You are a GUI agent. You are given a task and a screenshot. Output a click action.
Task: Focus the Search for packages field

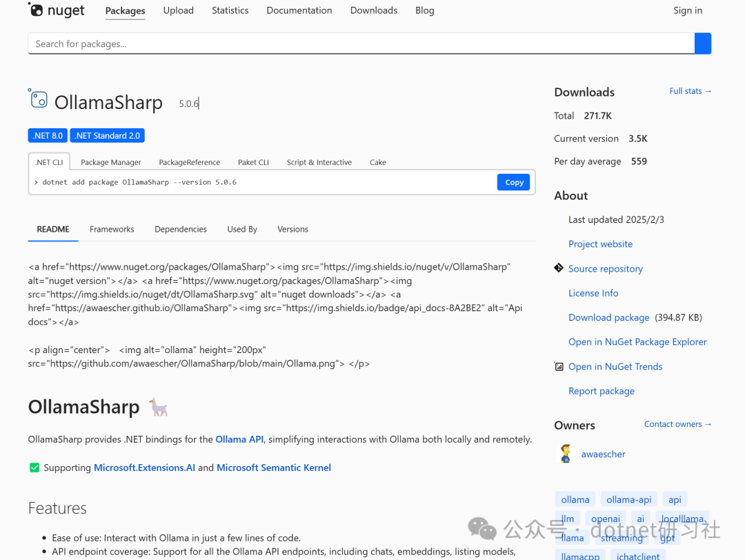point(361,43)
